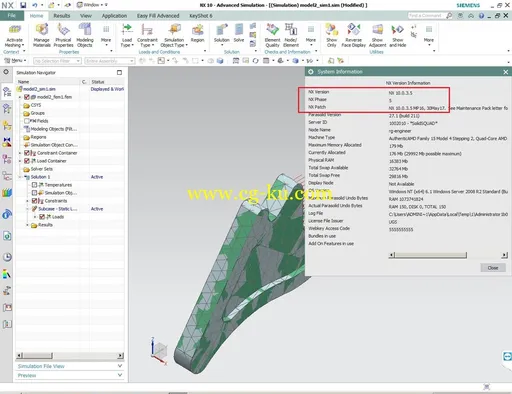The height and width of the screenshot is (394, 512).
Task: Click the Save icon in title bar
Action: 23,5
